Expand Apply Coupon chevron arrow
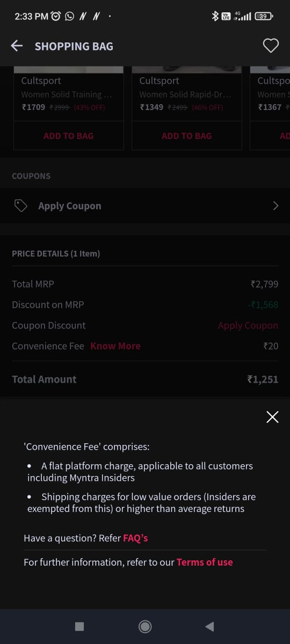Screen dimensions: 290x644 pos(275,206)
